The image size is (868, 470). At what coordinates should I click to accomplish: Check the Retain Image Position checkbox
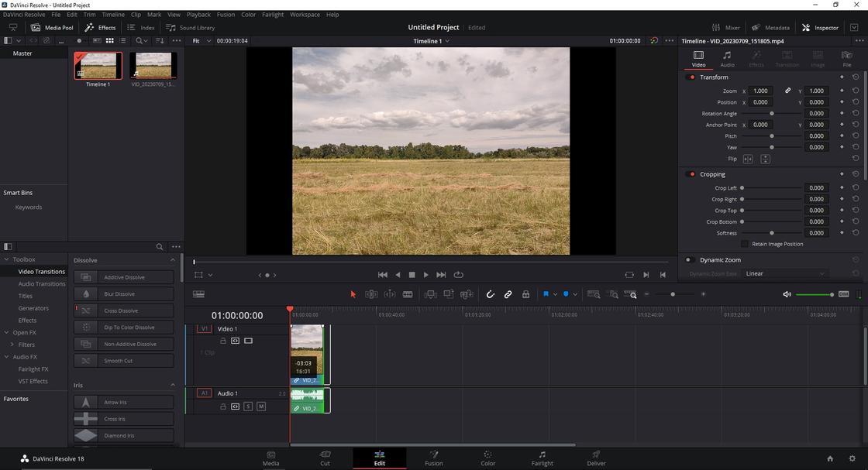745,244
